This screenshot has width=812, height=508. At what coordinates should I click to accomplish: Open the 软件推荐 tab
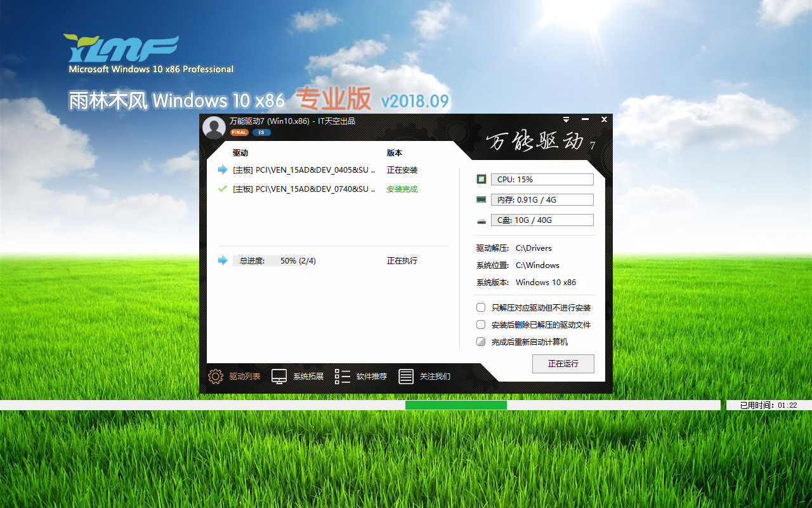pyautogui.click(x=371, y=377)
